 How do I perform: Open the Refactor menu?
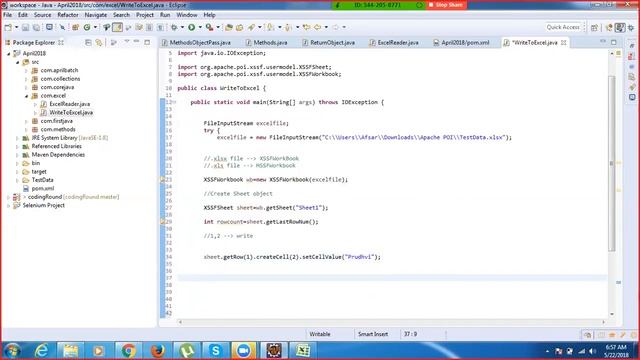point(68,15)
